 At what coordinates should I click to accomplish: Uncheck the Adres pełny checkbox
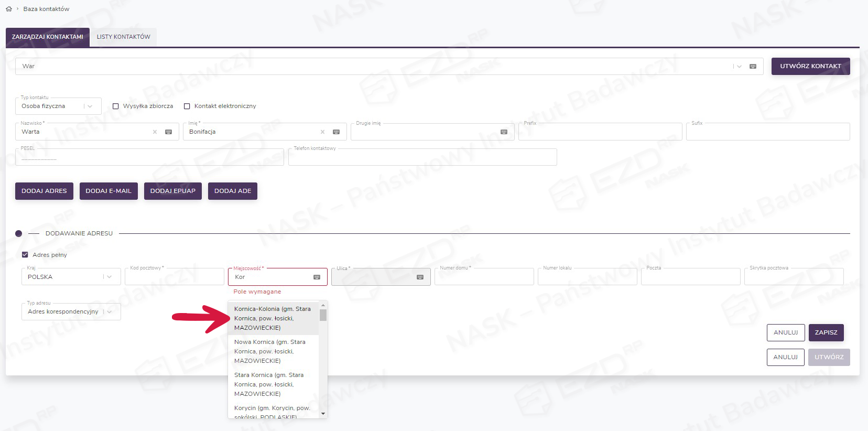point(25,255)
